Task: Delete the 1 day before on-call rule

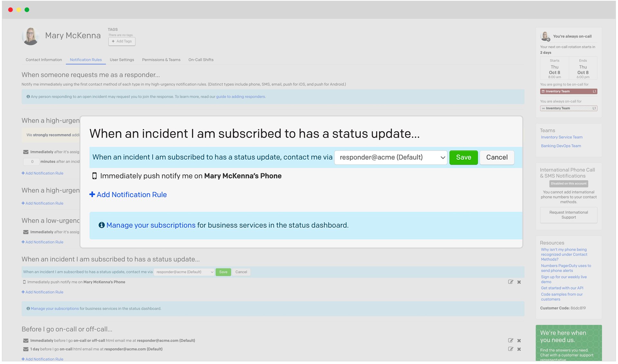Action: 519,349
